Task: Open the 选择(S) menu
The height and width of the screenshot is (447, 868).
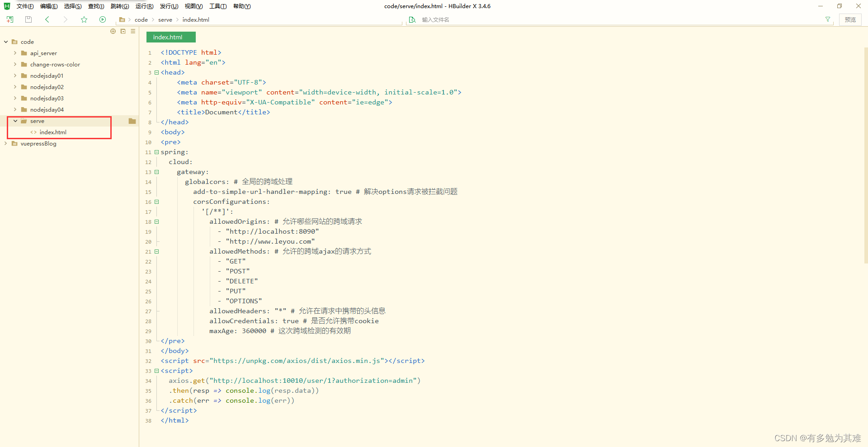Action: click(x=73, y=6)
